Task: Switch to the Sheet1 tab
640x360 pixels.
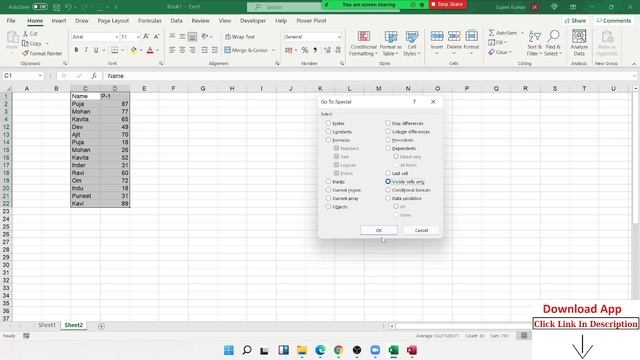Action: pyautogui.click(x=47, y=325)
